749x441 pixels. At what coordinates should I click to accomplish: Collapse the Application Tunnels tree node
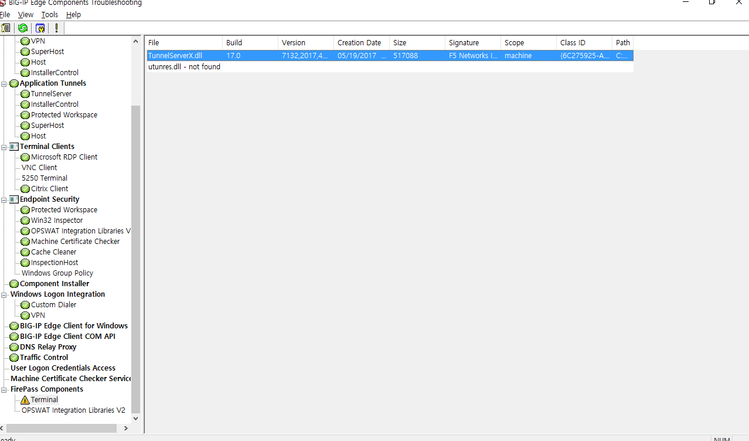pyautogui.click(x=4, y=84)
